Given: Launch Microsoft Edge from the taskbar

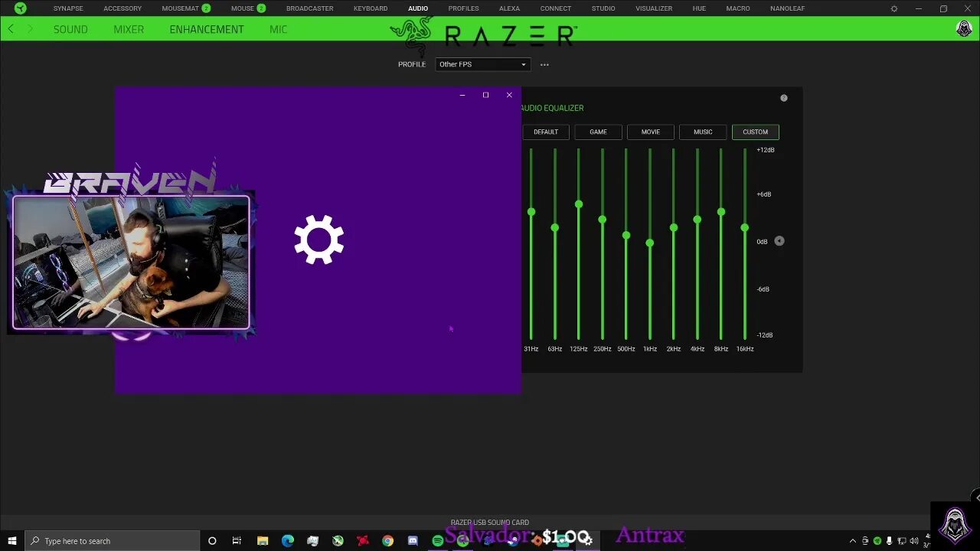Looking at the screenshot, I should tap(287, 541).
